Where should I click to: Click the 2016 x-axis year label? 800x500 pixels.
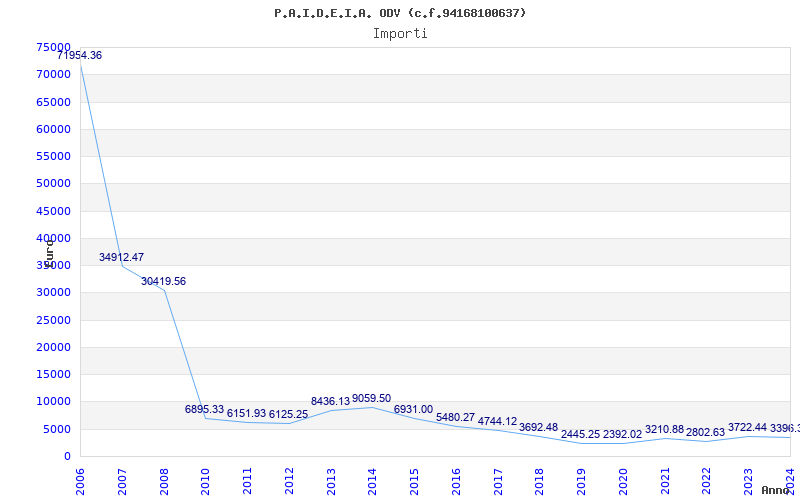[456, 481]
